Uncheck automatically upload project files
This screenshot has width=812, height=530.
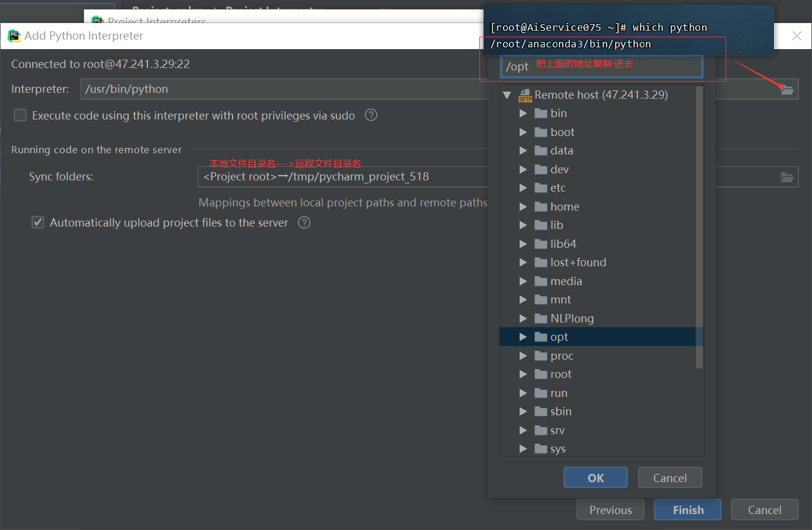pos(37,222)
